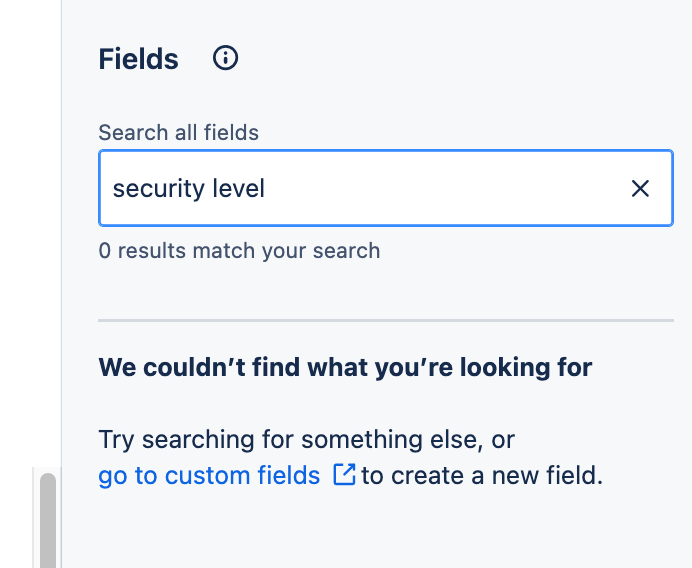
Task: Click the Fields panel heading
Action: pyautogui.click(x=138, y=59)
